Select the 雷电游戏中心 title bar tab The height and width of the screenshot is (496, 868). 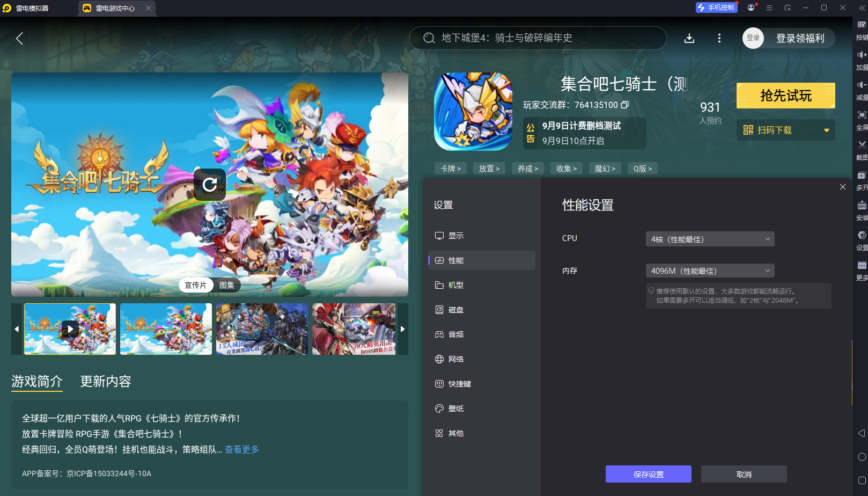(x=117, y=8)
